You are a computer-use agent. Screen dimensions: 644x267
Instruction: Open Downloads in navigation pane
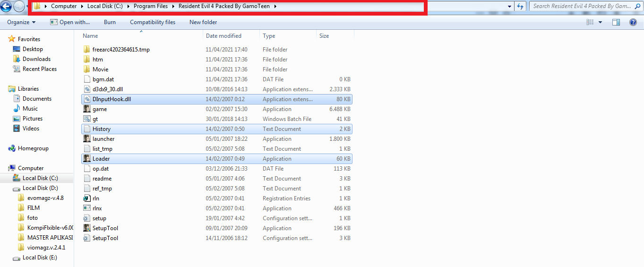click(36, 59)
